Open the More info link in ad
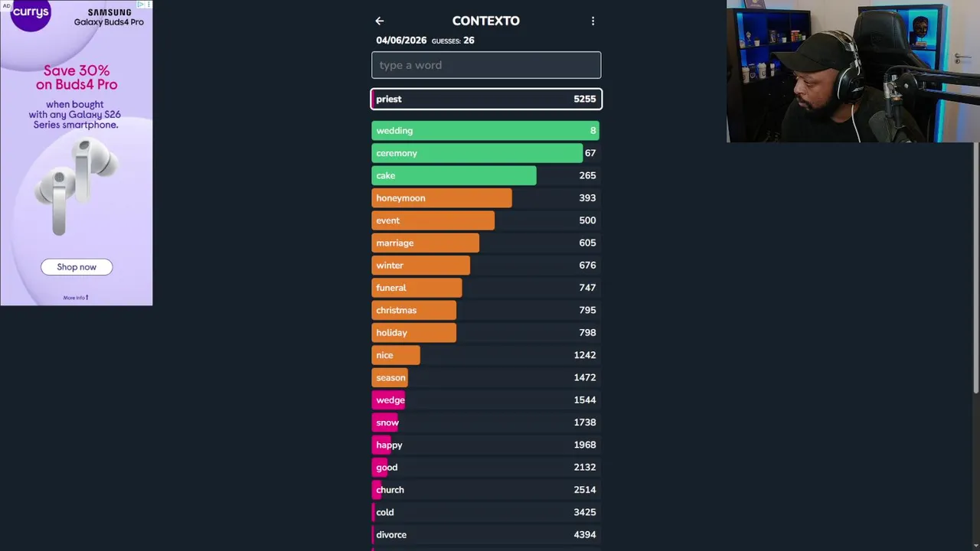The image size is (980, 551). click(76, 298)
